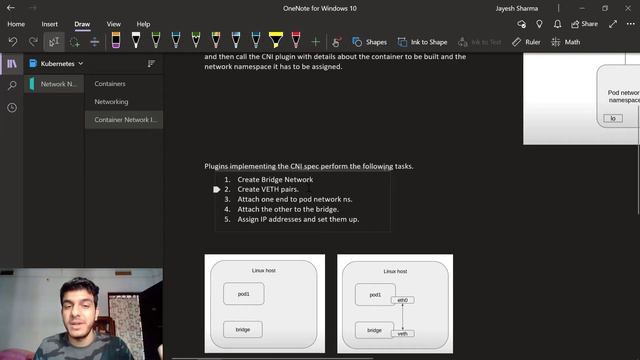This screenshot has height=360, width=640.
Task: Click 'Assign IP addresses and set them up.'
Action: tap(298, 219)
